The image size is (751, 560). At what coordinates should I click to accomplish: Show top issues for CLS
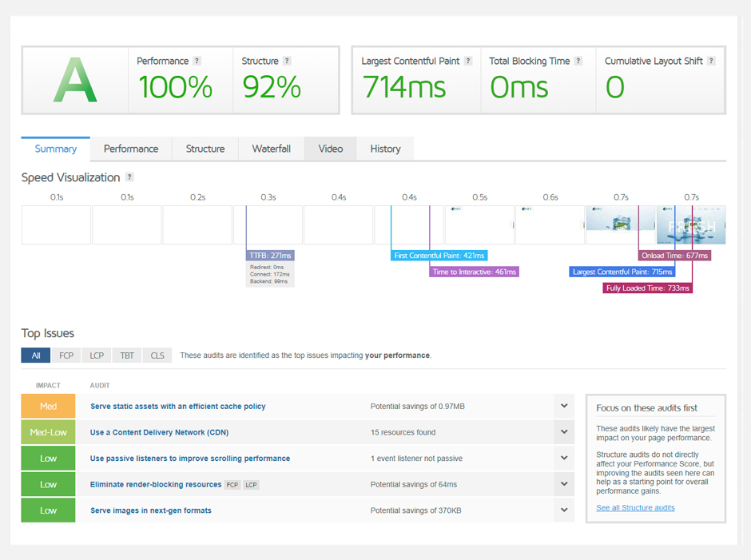tap(157, 355)
